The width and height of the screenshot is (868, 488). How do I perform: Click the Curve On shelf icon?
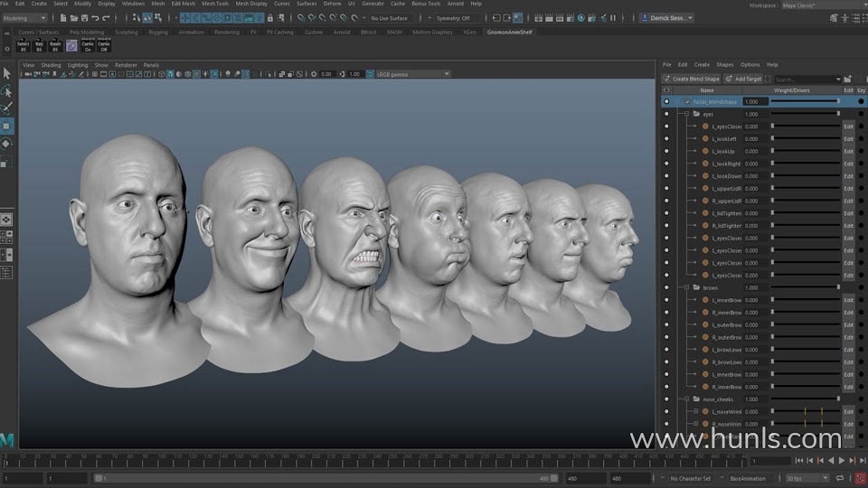pos(88,45)
